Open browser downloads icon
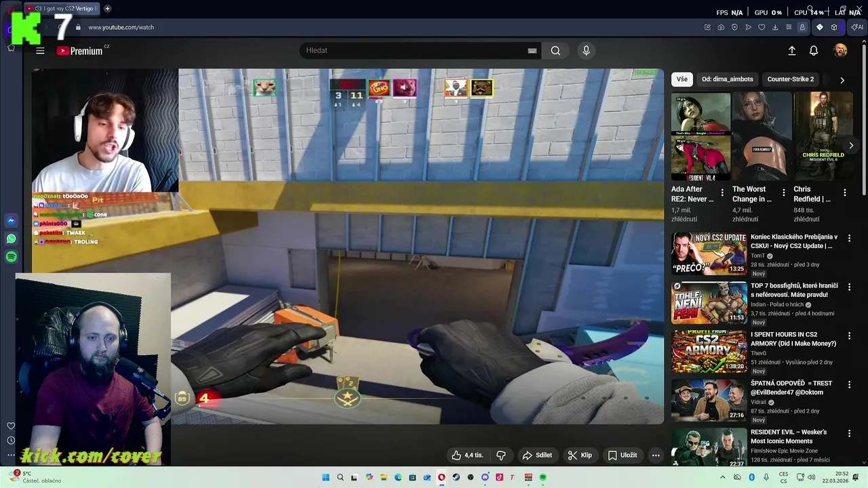 [775, 27]
